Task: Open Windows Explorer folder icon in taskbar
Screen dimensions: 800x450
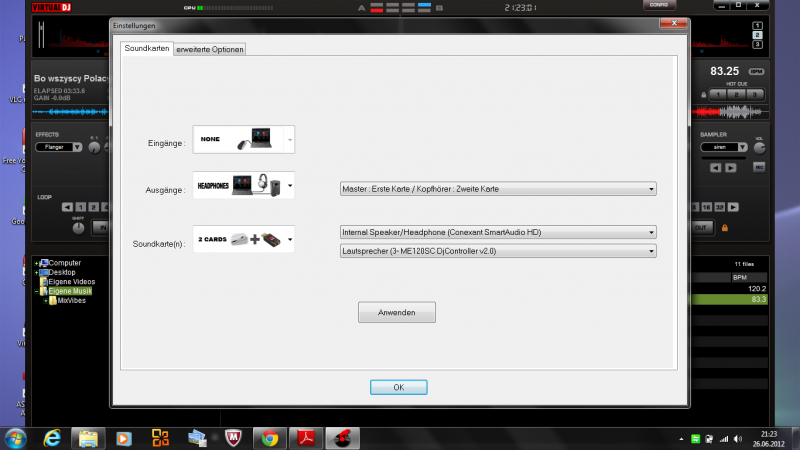Action: [x=88, y=437]
